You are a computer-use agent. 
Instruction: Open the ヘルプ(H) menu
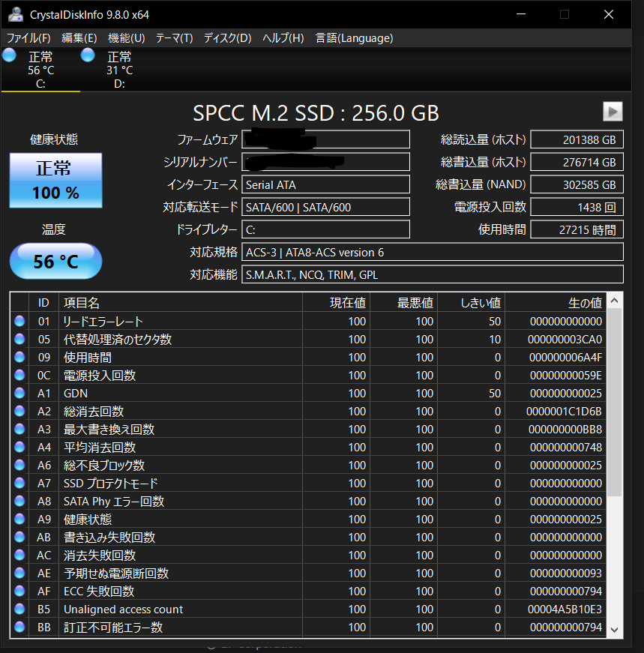[283, 38]
